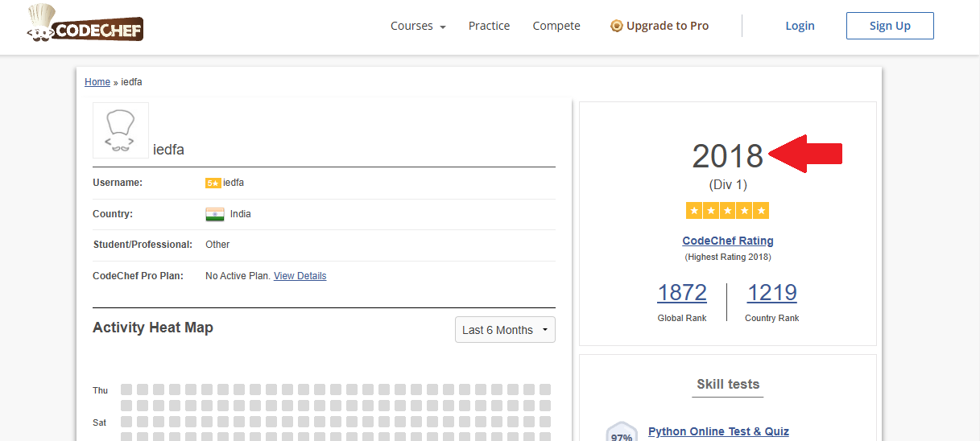Click the Sign Up button
The image size is (980, 441).
(x=890, y=26)
